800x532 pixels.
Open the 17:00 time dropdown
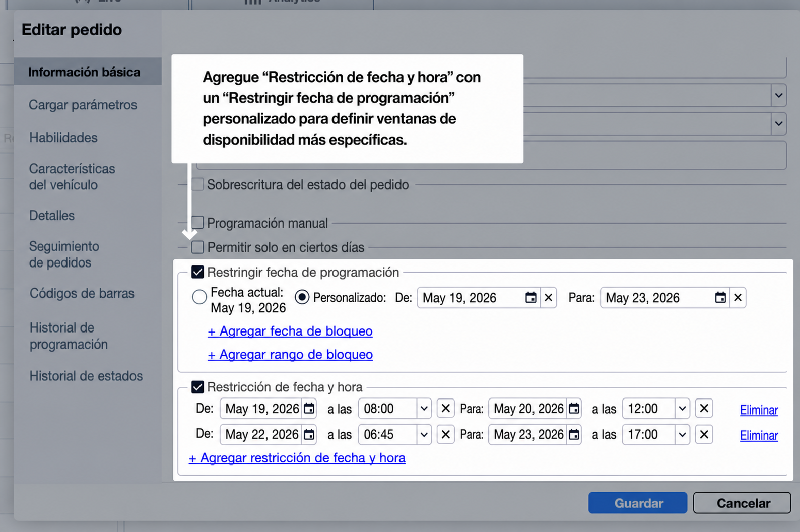click(x=682, y=434)
